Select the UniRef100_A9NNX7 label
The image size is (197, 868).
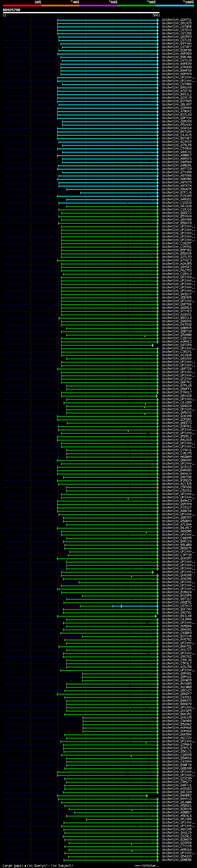(x=176, y=155)
